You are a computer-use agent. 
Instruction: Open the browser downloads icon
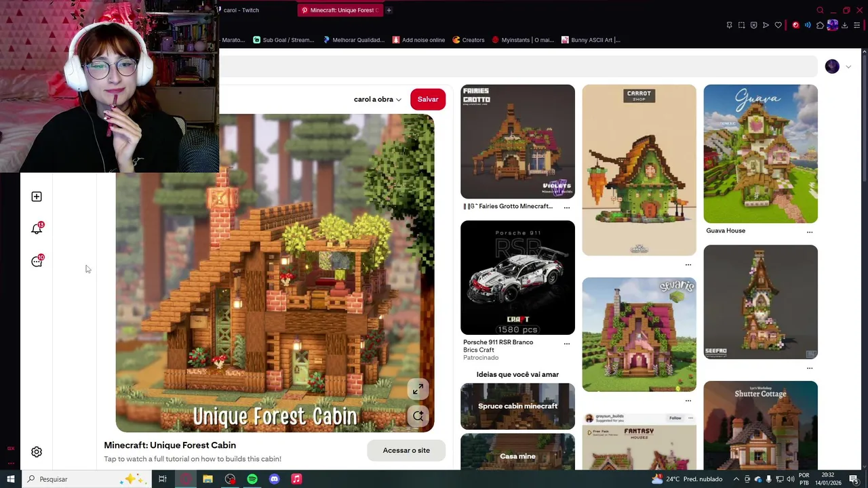(845, 25)
